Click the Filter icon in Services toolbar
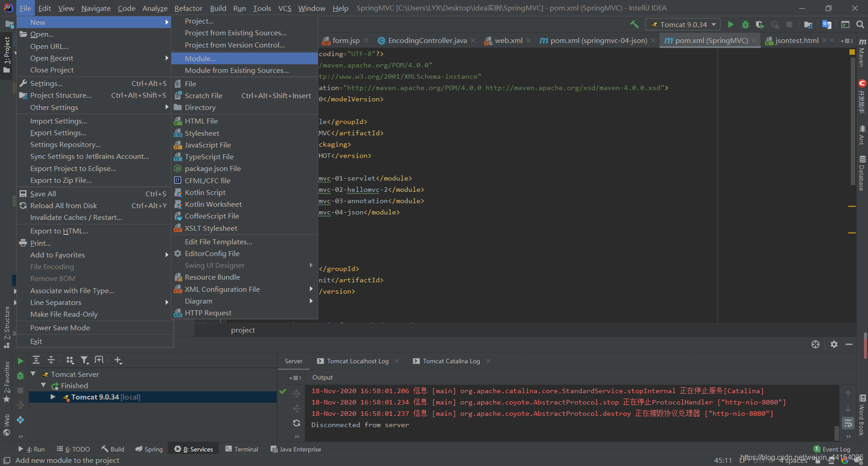Screen dimensions: 868x466 pos(85,360)
